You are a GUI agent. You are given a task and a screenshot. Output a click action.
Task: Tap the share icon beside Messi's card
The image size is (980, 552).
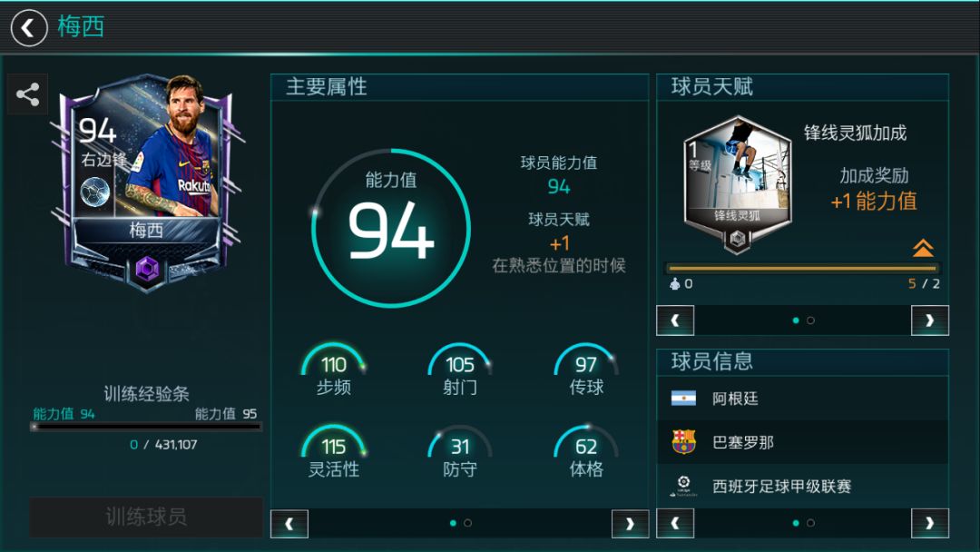pyautogui.click(x=27, y=94)
